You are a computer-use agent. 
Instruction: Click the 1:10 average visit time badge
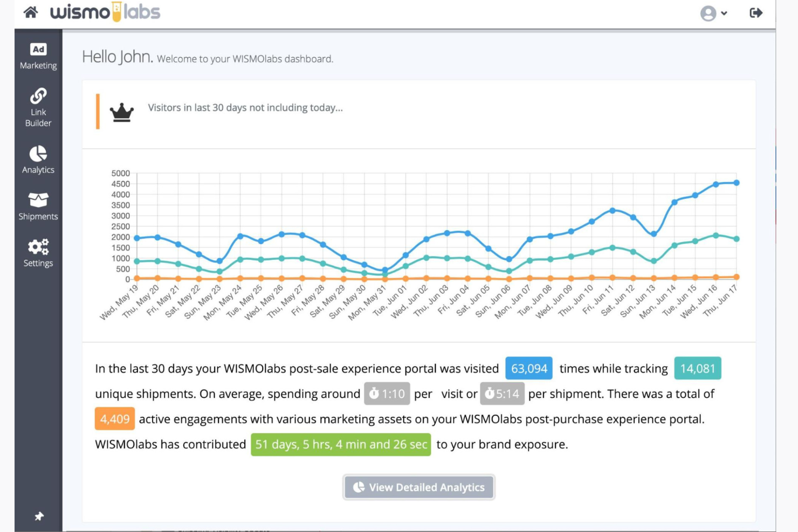387,394
